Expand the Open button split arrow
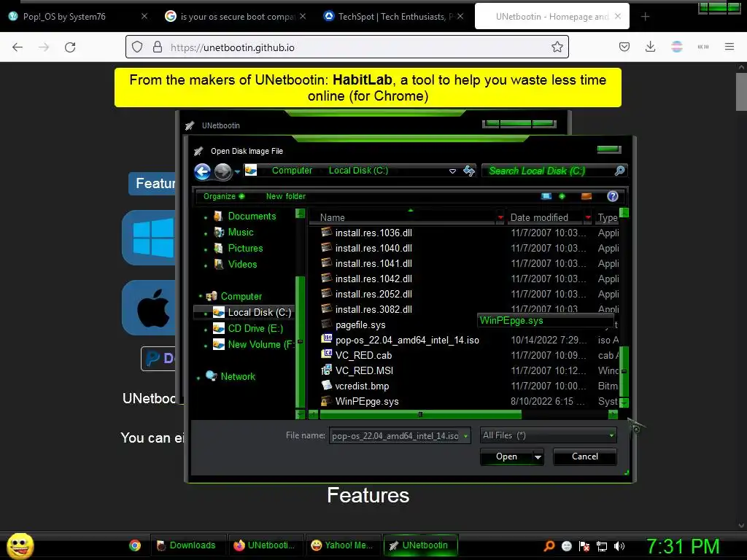The image size is (747, 560). 538,457
